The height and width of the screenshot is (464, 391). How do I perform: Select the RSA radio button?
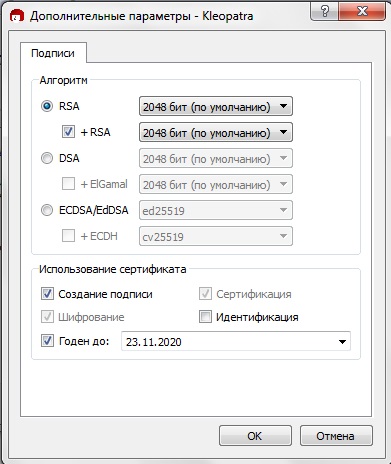47,106
